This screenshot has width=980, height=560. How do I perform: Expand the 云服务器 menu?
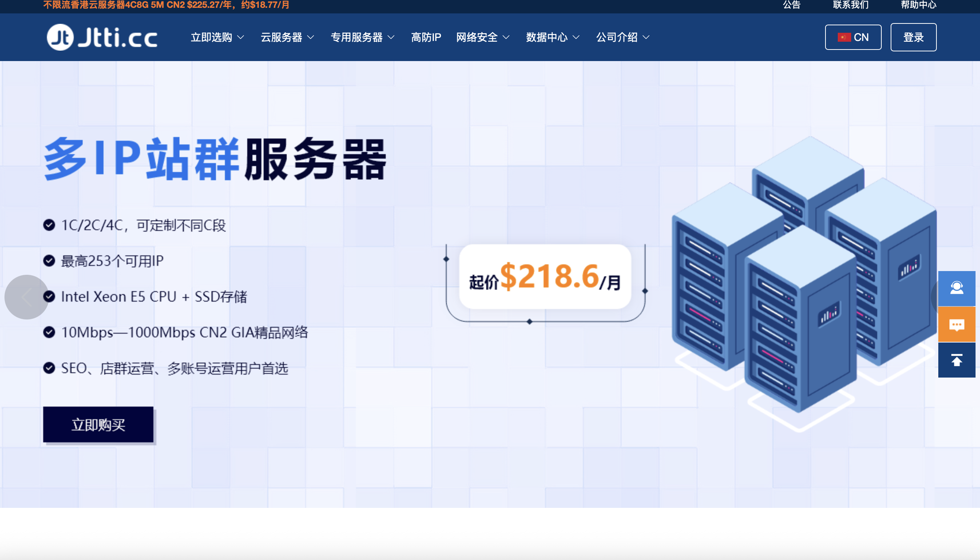pyautogui.click(x=287, y=37)
